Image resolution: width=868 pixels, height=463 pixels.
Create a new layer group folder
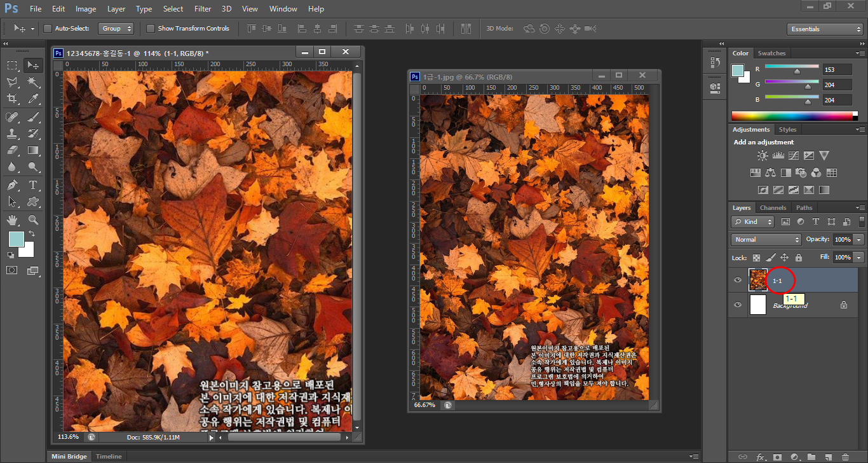[x=811, y=457]
